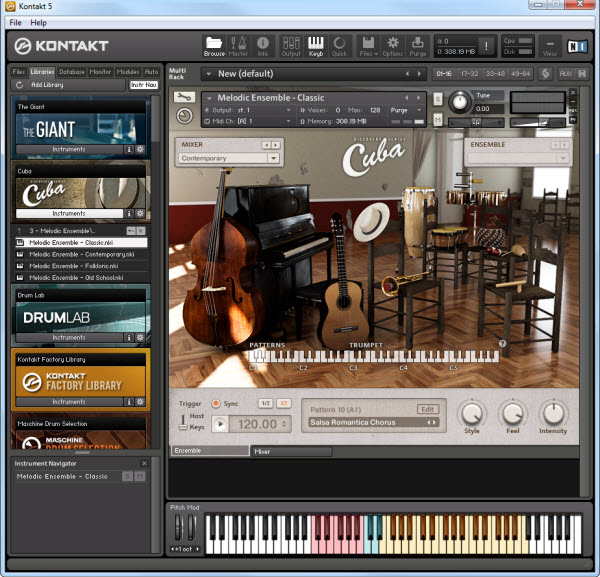Image resolution: width=600 pixels, height=577 pixels.
Task: Open Instruments of The Giant library
Action: (x=69, y=149)
